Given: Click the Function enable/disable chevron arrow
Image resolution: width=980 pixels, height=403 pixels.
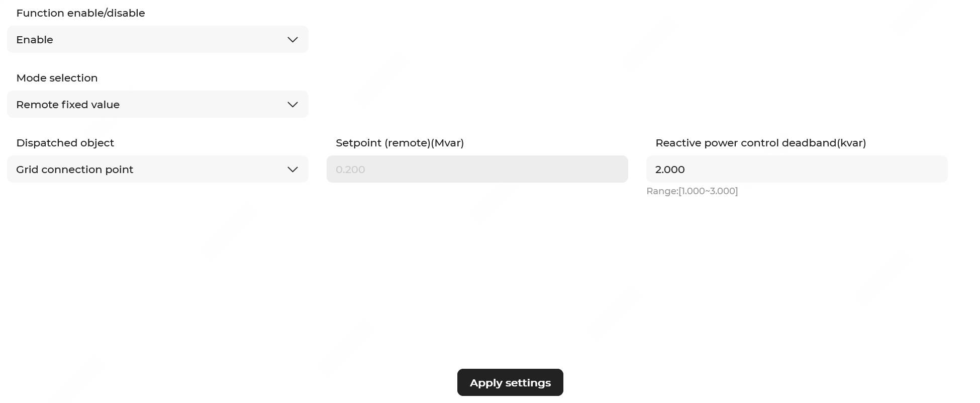Looking at the screenshot, I should [x=292, y=40].
